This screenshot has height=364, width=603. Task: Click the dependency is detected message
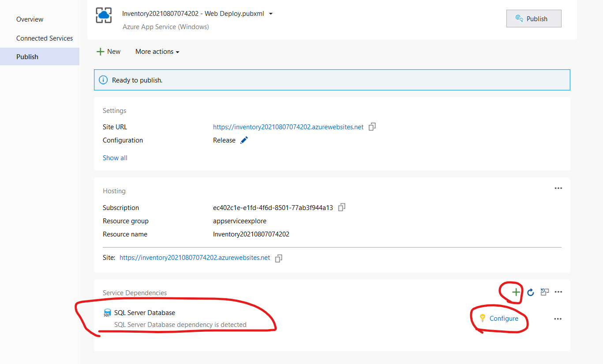[180, 325]
